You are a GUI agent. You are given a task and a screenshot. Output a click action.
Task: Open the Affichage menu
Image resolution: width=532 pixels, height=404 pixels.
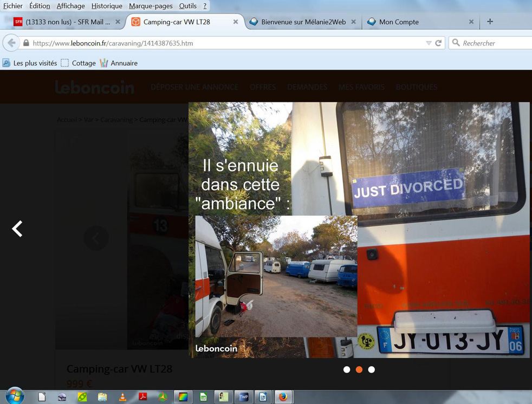70,6
